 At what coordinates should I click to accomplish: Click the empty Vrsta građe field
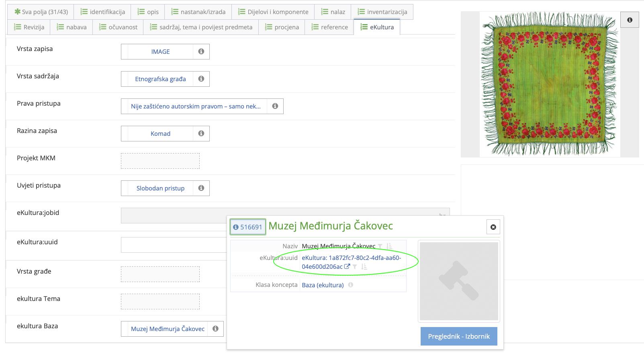[160, 274]
